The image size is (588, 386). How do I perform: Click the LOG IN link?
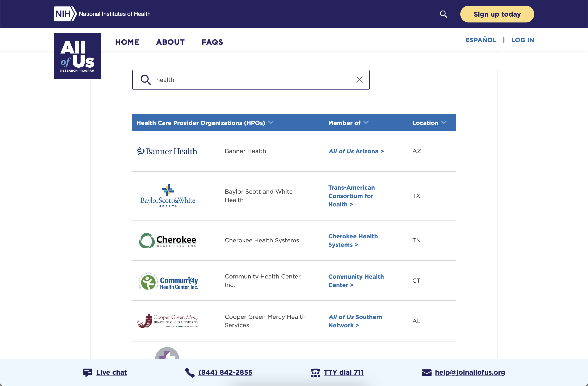click(522, 40)
